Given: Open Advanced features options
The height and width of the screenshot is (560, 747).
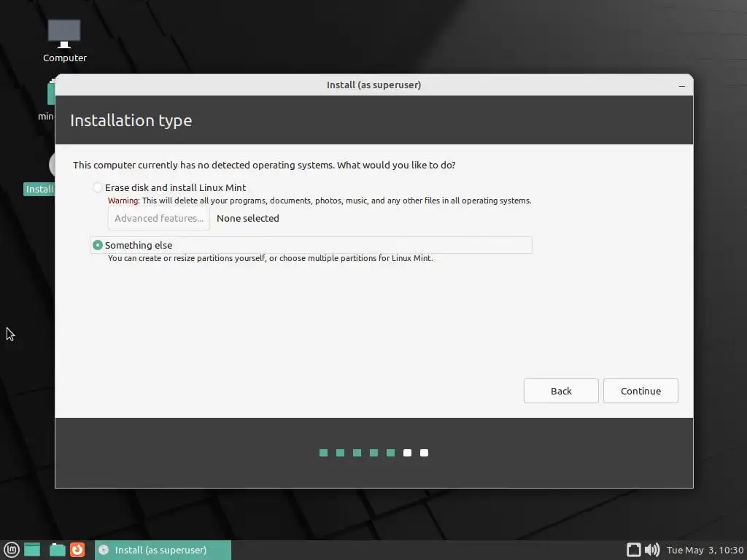Looking at the screenshot, I should point(158,218).
